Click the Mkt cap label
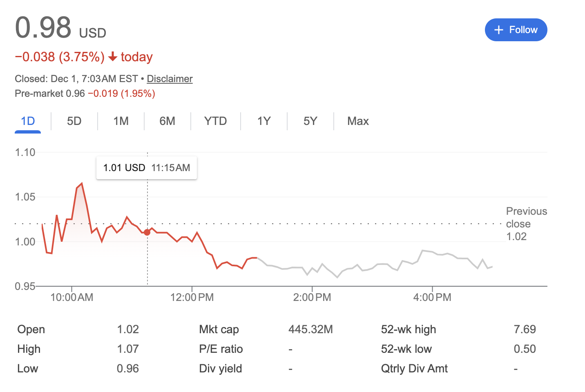Image resolution: width=585 pixels, height=392 pixels. tap(219, 330)
